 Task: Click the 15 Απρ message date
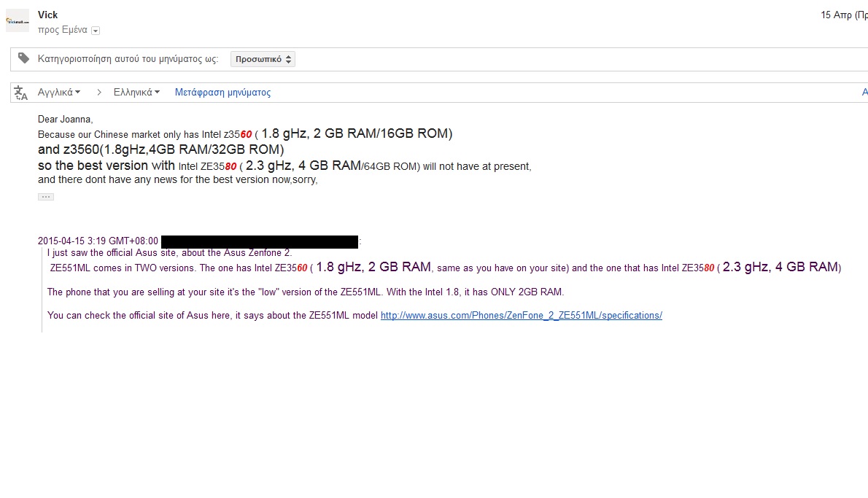pos(844,15)
